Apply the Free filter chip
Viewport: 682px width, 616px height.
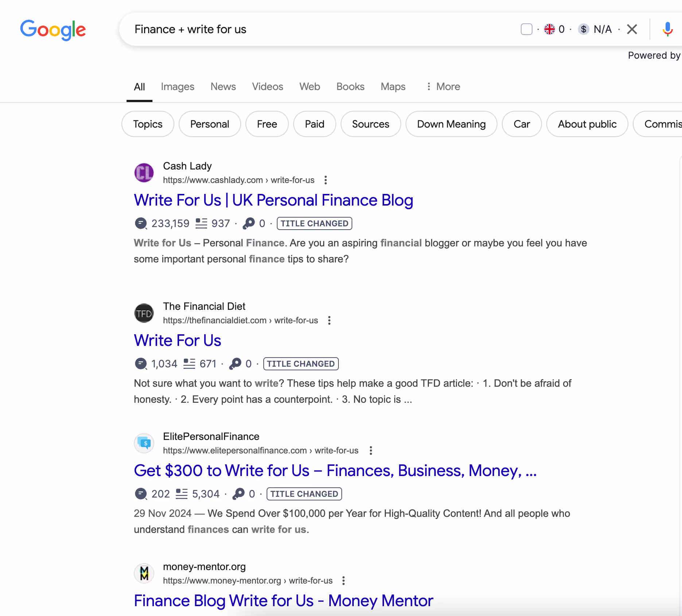tap(267, 124)
